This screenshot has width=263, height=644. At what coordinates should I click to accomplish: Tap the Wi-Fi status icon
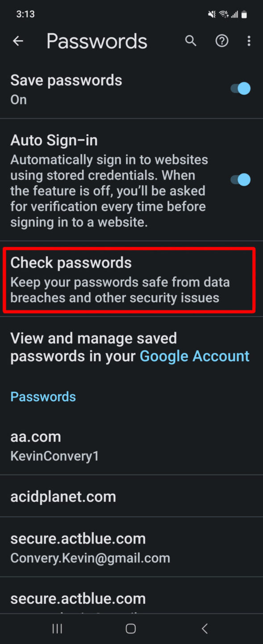click(223, 14)
